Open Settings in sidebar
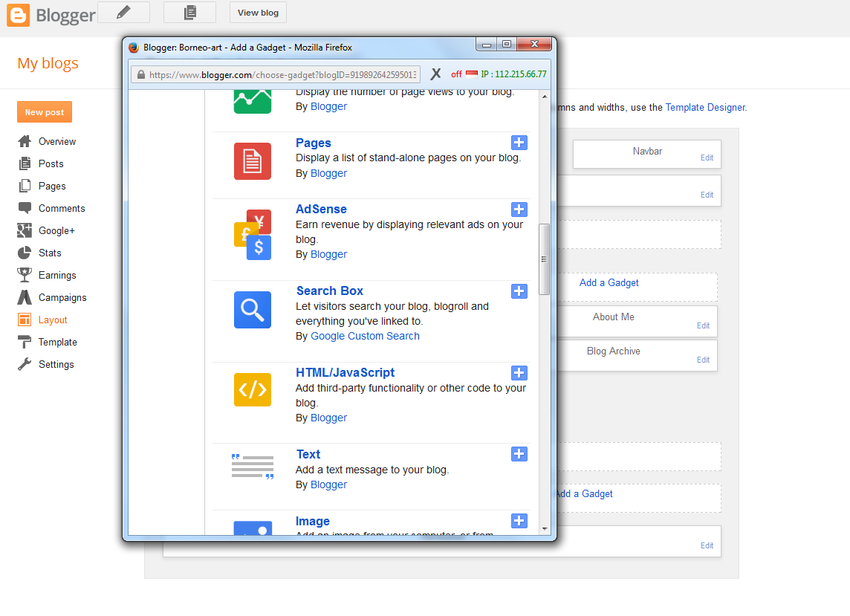This screenshot has height=616, width=850. (56, 364)
